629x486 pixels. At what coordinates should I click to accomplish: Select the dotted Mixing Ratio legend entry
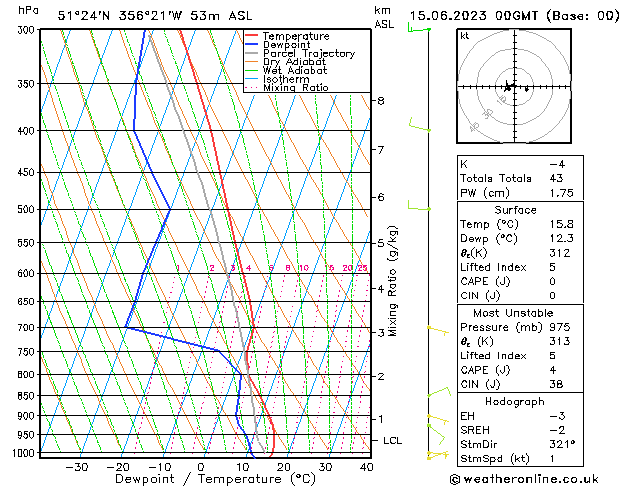296,88
